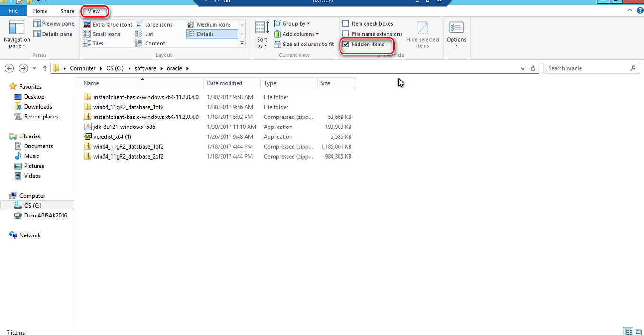Choose Content layout
The height and width of the screenshot is (335, 644).
tap(150, 44)
